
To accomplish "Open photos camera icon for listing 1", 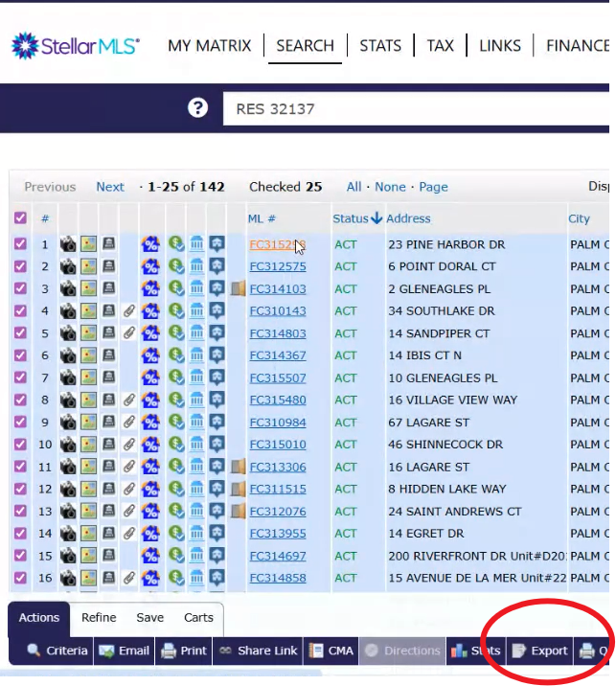I will coord(68,244).
